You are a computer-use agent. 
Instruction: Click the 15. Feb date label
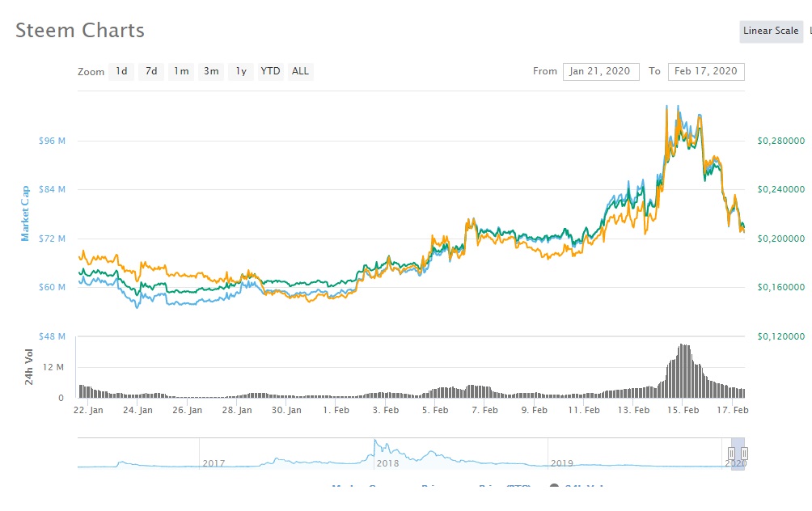[x=683, y=410]
